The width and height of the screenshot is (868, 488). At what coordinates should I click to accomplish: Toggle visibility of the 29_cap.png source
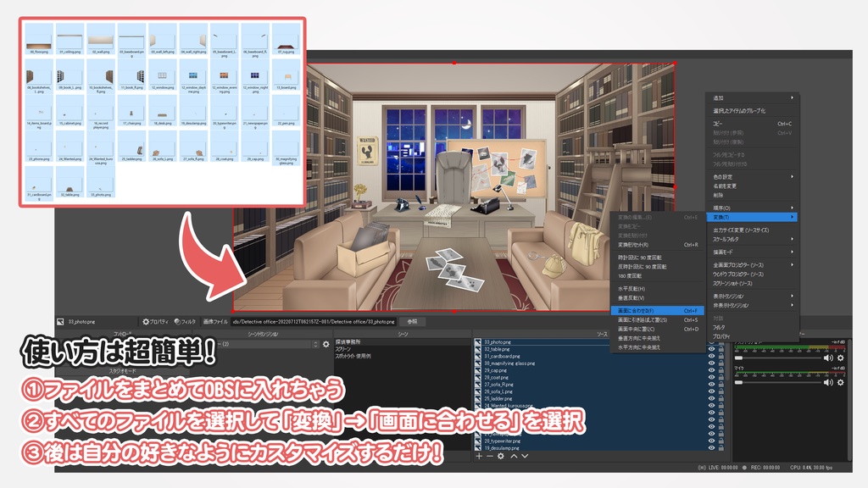pyautogui.click(x=713, y=370)
